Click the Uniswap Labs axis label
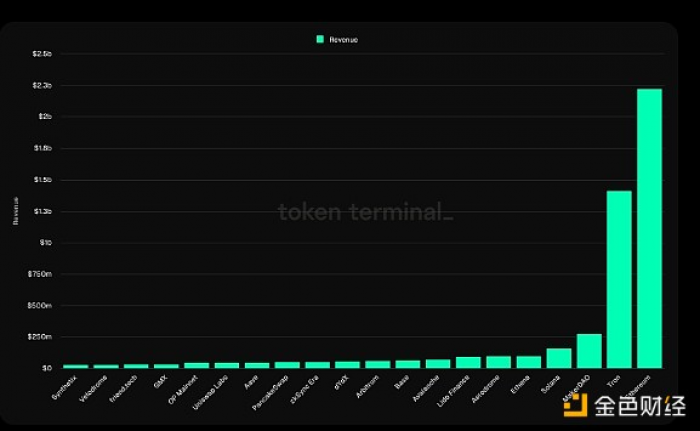The image size is (700, 431). [x=210, y=392]
